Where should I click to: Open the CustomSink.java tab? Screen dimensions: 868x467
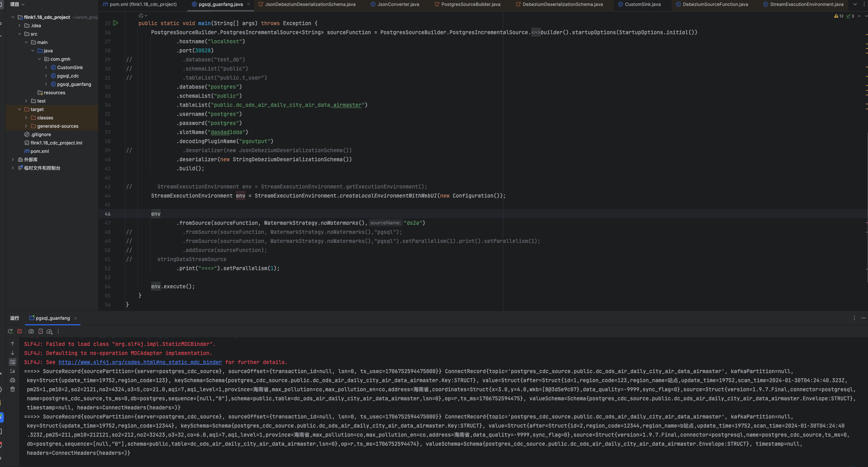coord(639,4)
